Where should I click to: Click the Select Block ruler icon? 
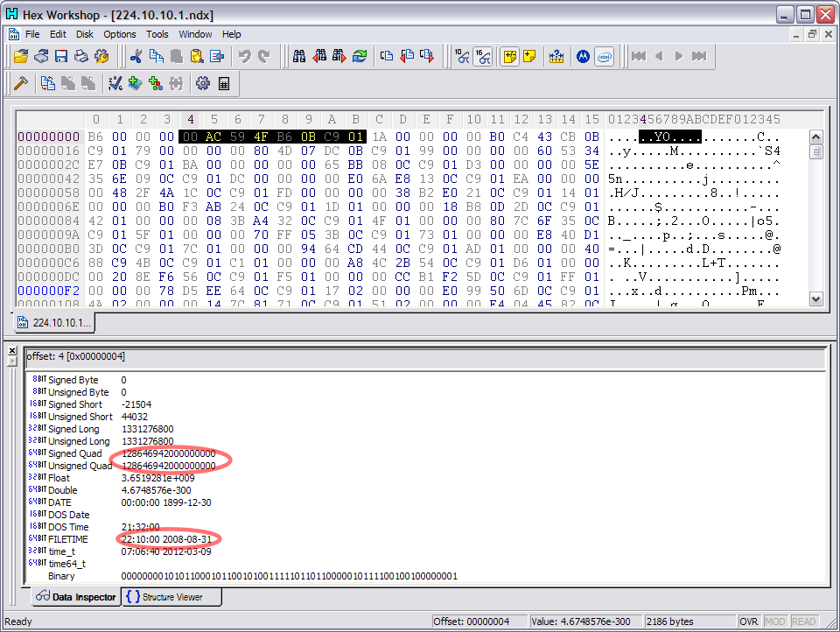tap(556, 56)
